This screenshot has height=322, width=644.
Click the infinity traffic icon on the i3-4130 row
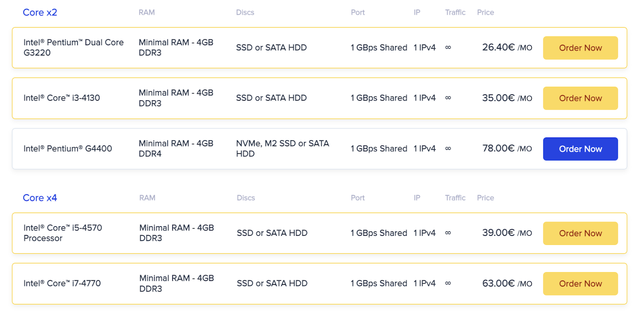tap(448, 98)
